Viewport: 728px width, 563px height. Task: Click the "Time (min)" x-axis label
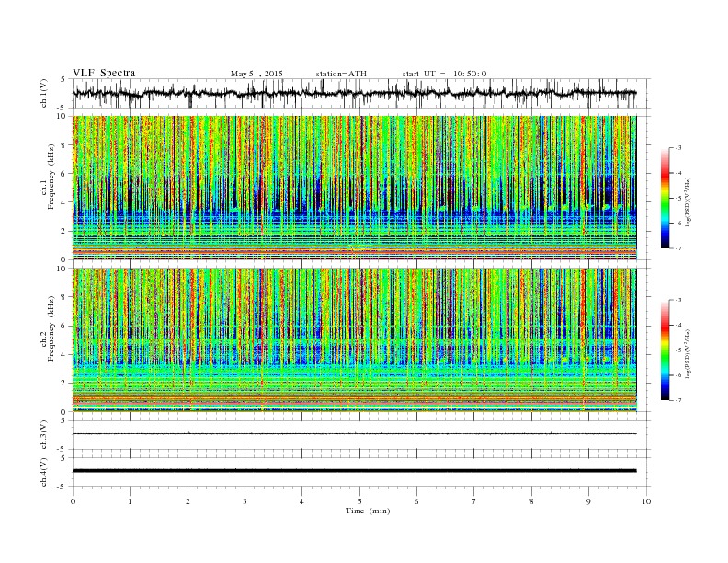[x=368, y=511]
